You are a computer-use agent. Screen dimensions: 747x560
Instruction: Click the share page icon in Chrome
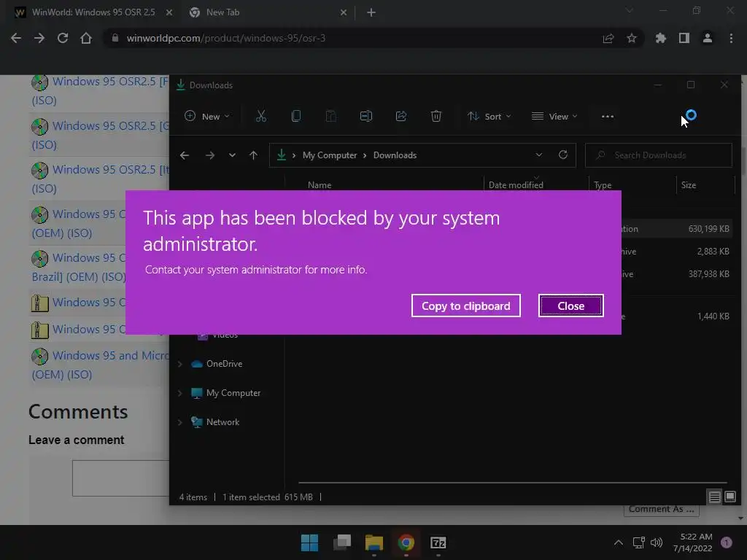(608, 38)
